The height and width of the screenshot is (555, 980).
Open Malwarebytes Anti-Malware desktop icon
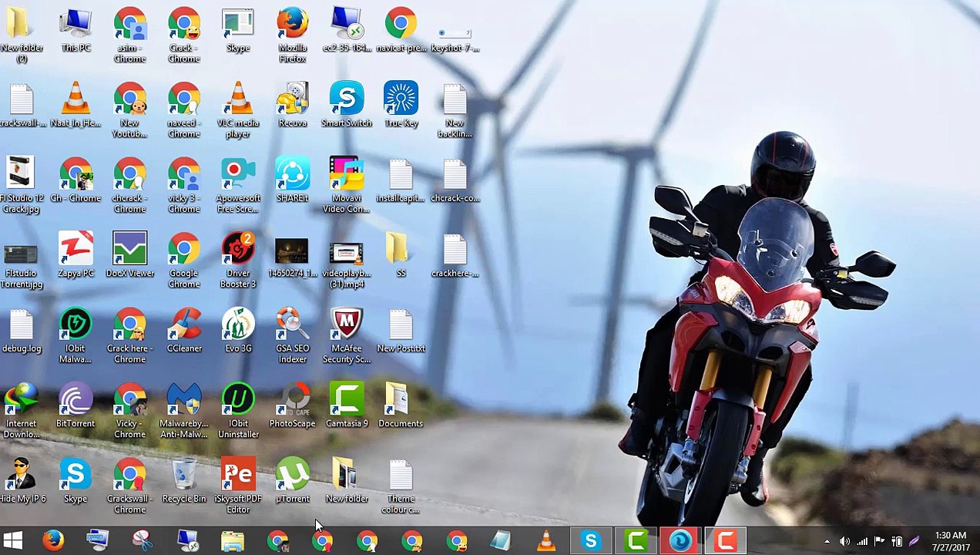tap(184, 410)
